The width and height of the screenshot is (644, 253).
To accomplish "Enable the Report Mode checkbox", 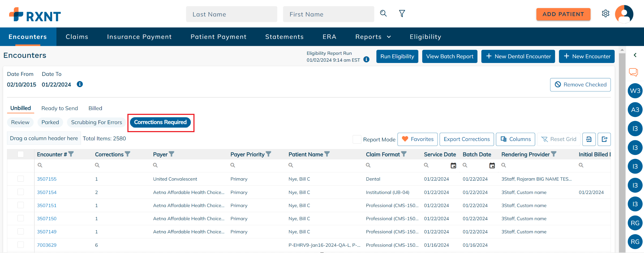I will click(357, 139).
